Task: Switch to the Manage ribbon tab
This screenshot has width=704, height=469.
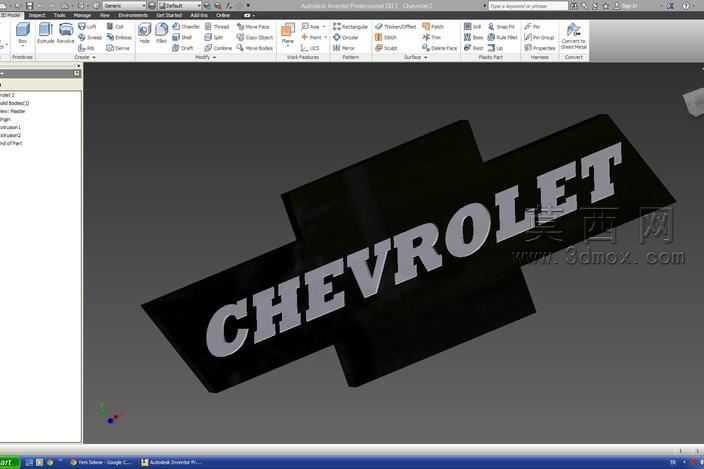Action: point(82,15)
